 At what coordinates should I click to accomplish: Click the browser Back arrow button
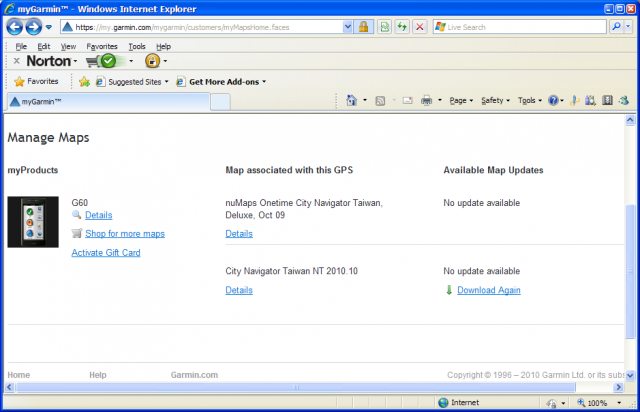pos(15,27)
